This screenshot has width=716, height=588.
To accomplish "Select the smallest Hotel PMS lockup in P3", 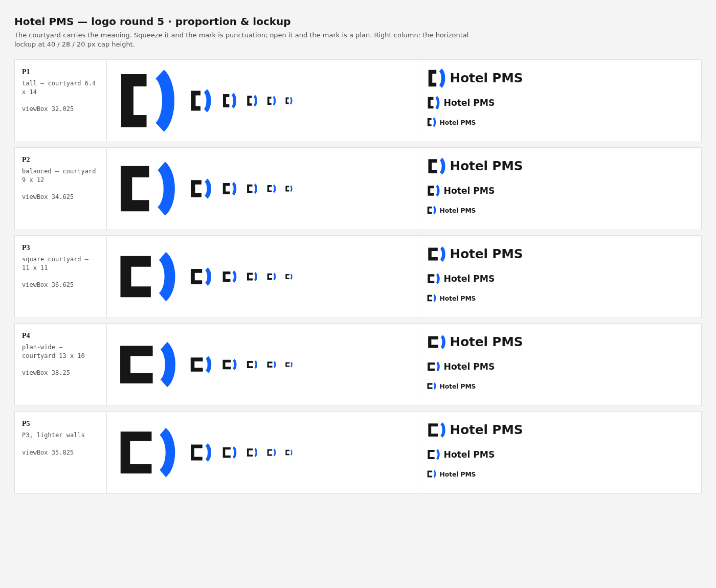I will click(452, 298).
